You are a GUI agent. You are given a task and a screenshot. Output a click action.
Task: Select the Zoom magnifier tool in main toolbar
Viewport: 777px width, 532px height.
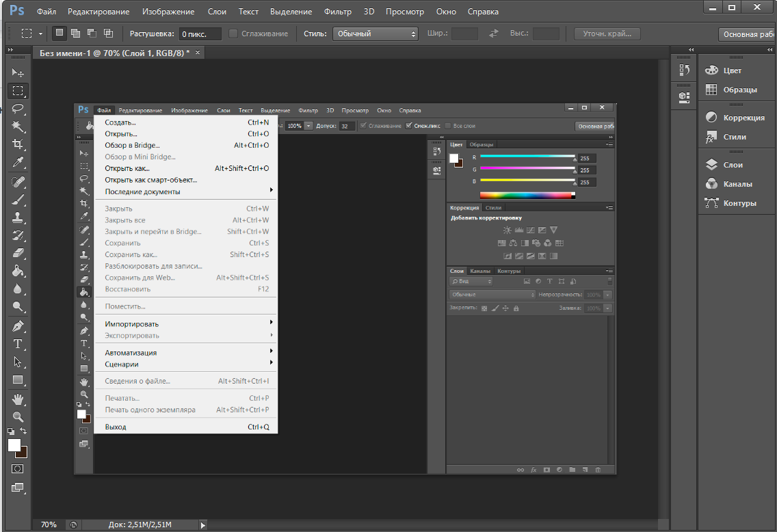pos(17,416)
